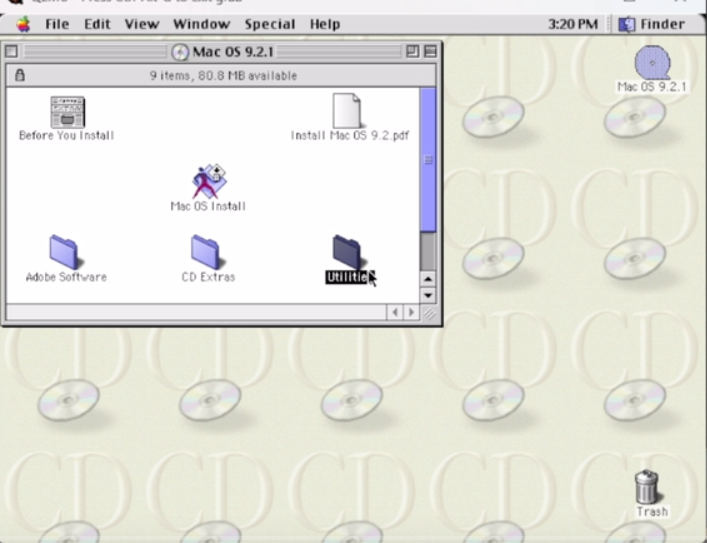This screenshot has height=543, width=707.
Task: Click the window's vertical scroll down arrow
Action: pos(428,295)
